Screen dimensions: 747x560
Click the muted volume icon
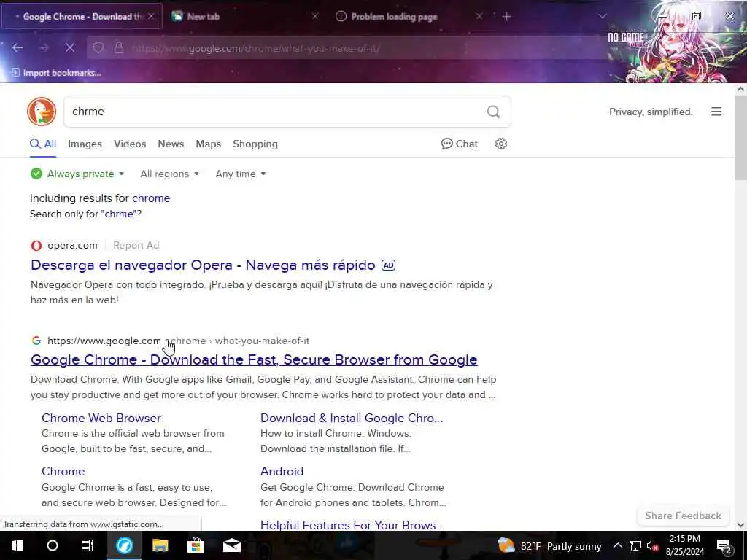(653, 545)
